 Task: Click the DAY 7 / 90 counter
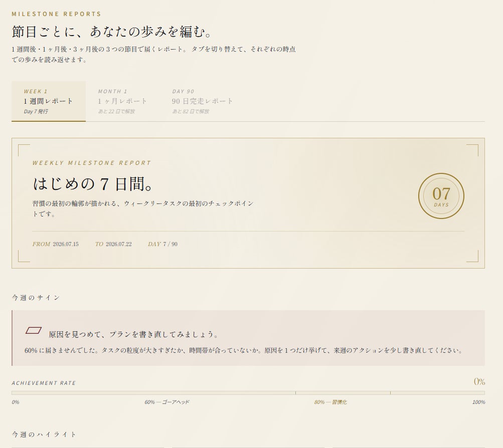(x=162, y=244)
